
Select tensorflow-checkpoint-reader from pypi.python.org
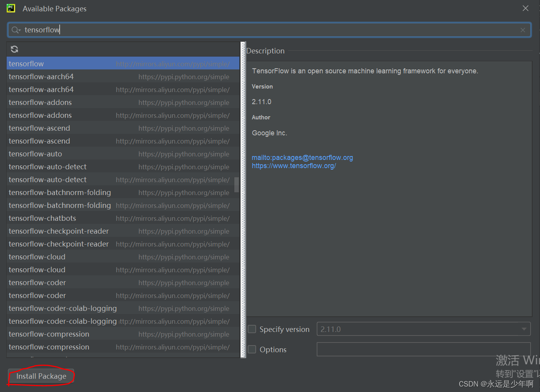(x=123, y=231)
